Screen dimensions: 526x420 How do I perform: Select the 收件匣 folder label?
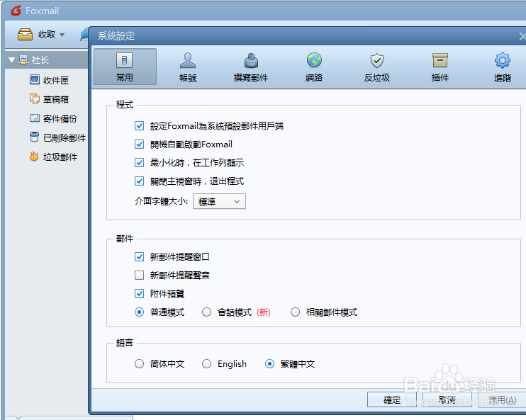56,81
